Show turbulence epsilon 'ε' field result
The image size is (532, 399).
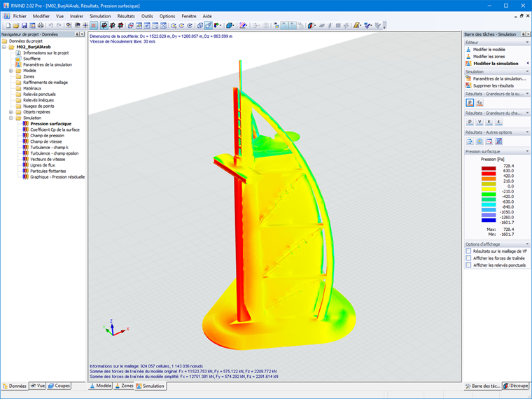tap(498, 122)
